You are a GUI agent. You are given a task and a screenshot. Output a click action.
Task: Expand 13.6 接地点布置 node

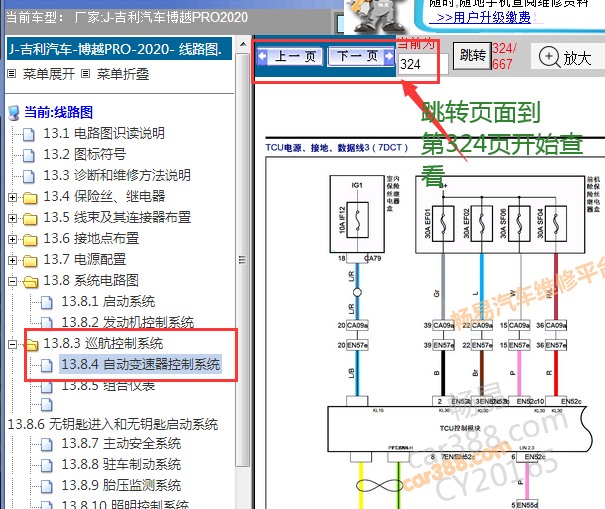coord(12,239)
